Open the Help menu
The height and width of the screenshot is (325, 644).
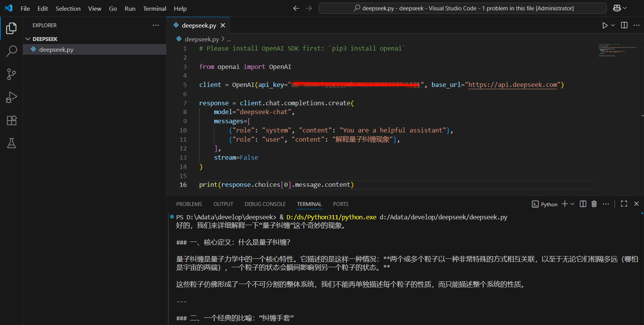[x=180, y=8]
